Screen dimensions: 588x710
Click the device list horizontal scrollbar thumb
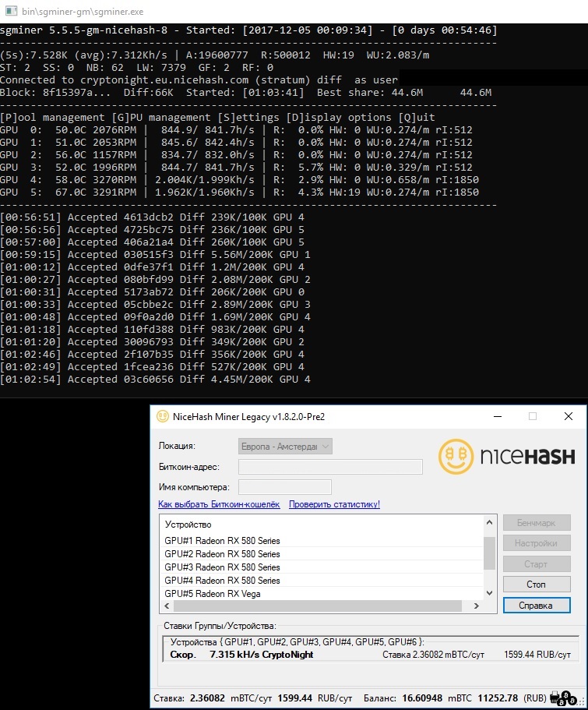coord(318,606)
